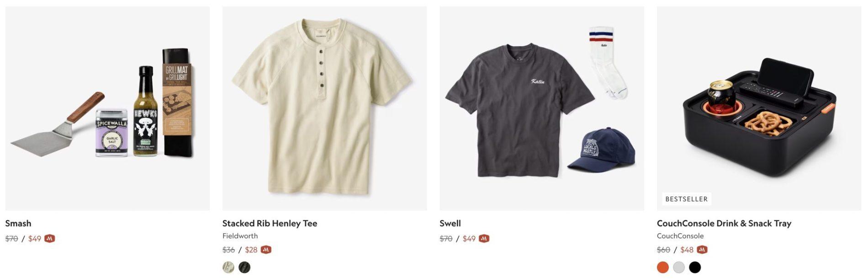The width and height of the screenshot is (868, 279).
Task: Click the member price badge under Smash
Action: pyautogui.click(x=49, y=238)
